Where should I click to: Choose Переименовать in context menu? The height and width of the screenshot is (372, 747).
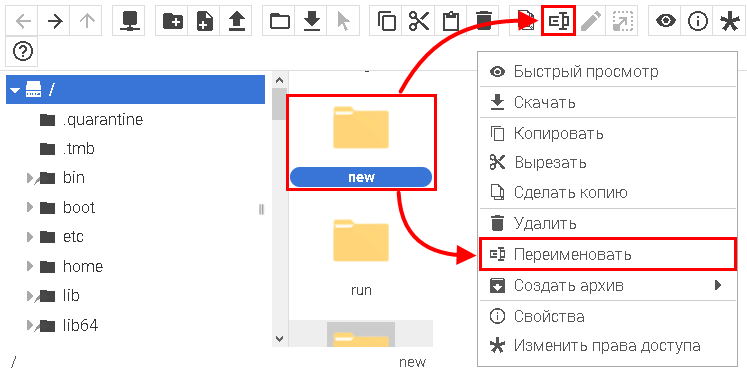[607, 255]
